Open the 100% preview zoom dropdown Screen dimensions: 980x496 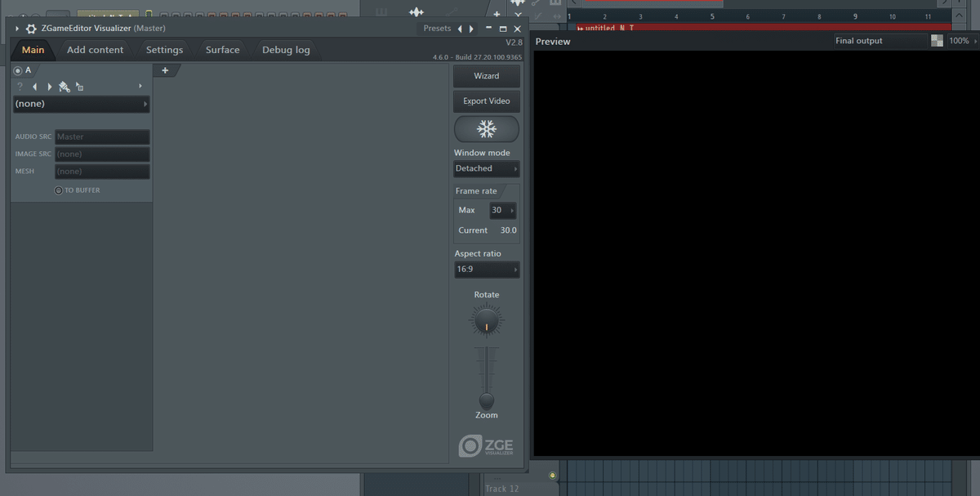coord(963,41)
